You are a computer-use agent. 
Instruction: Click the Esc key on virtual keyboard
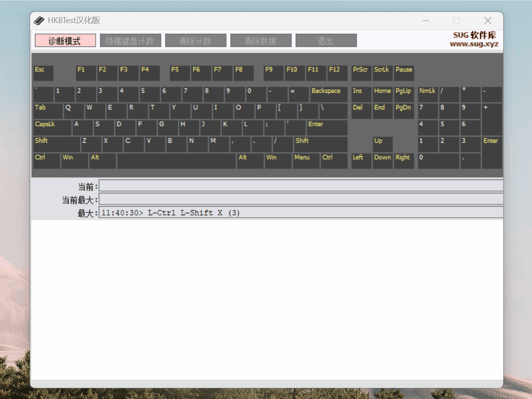(x=43, y=73)
